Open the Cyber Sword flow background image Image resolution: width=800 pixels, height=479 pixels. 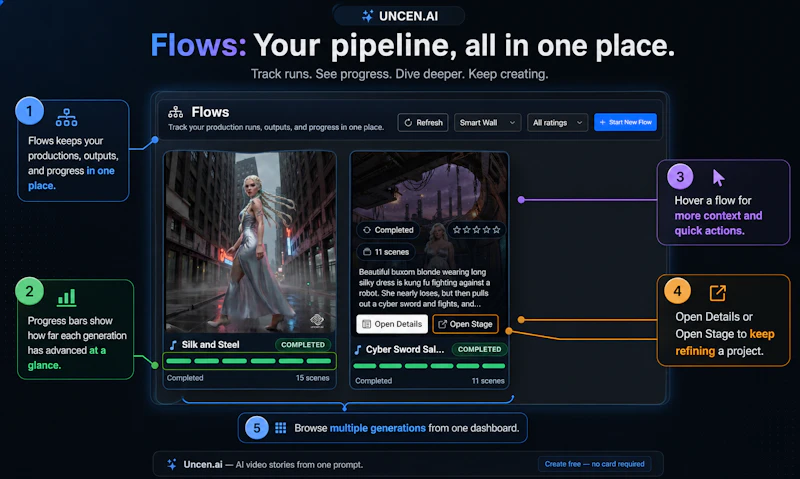click(430, 189)
